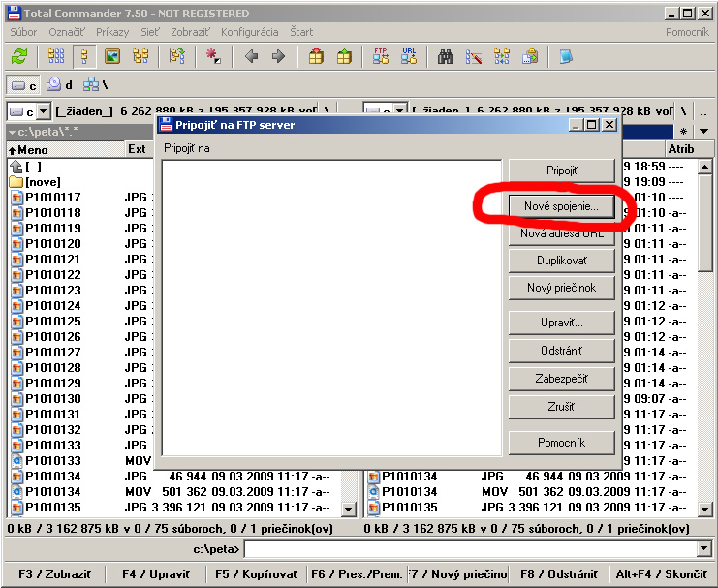
Task: Click the pack files gift-box icon
Action: 316,57
